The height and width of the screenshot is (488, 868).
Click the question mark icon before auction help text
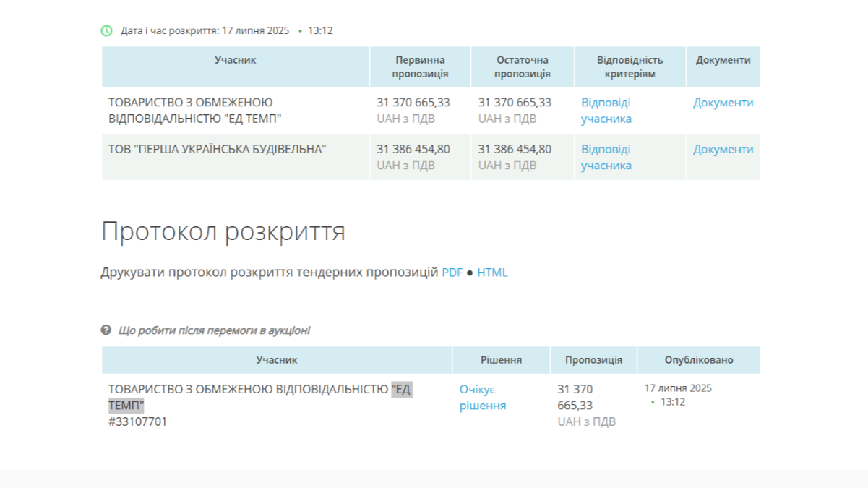point(106,330)
